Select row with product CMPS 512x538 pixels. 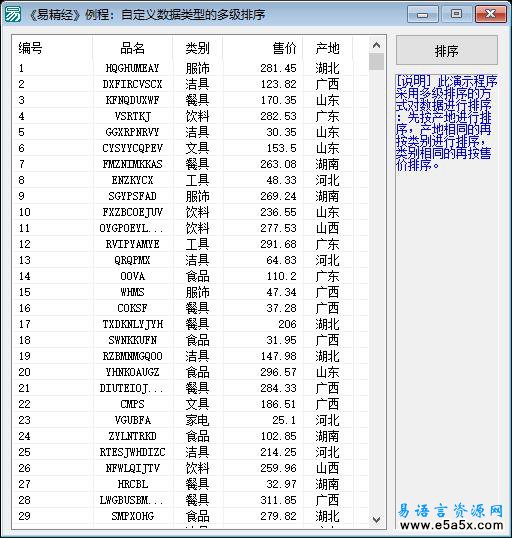point(191,404)
